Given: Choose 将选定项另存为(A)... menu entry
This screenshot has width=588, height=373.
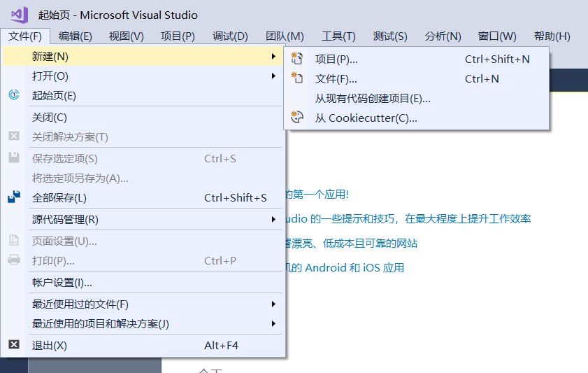Looking at the screenshot, I should tap(143, 178).
